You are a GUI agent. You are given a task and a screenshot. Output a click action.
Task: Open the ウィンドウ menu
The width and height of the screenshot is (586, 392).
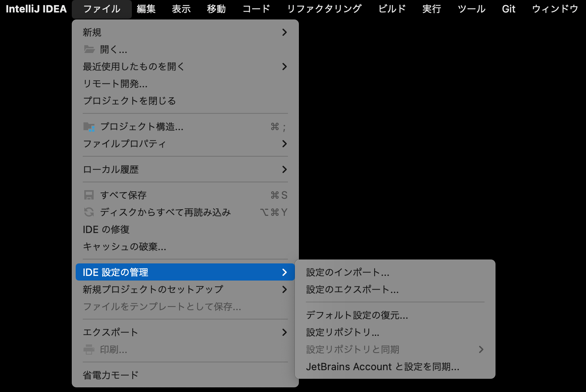555,9
